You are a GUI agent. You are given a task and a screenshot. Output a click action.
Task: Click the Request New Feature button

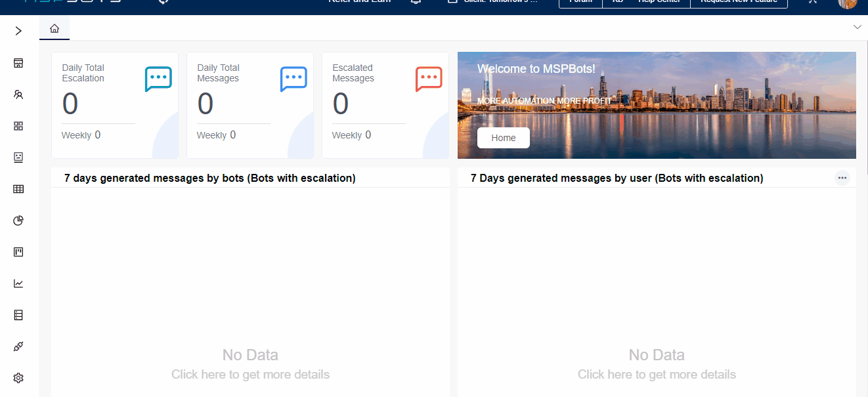point(739,2)
